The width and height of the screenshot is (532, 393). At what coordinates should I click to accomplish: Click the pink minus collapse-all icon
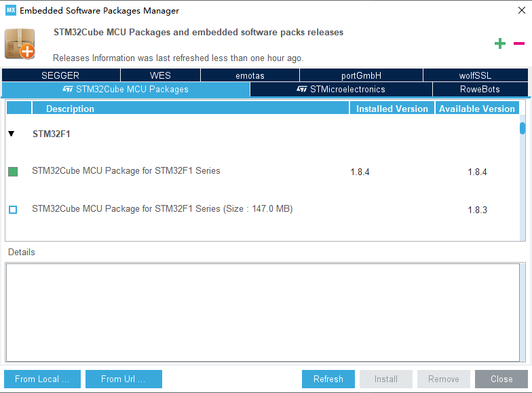click(x=519, y=43)
